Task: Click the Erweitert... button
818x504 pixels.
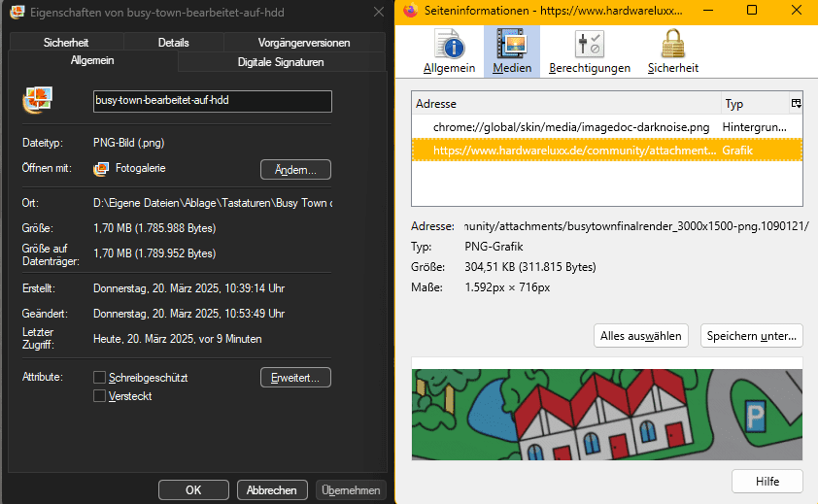Action: click(x=295, y=377)
